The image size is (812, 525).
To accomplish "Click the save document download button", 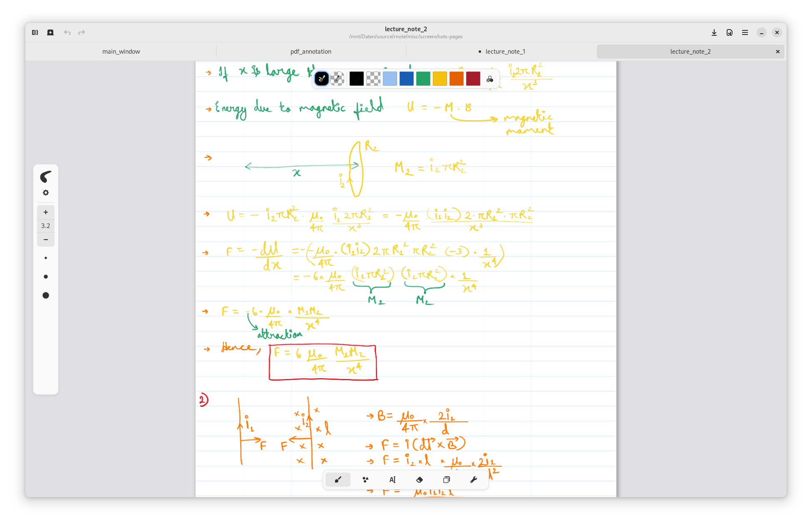I will click(x=714, y=32).
